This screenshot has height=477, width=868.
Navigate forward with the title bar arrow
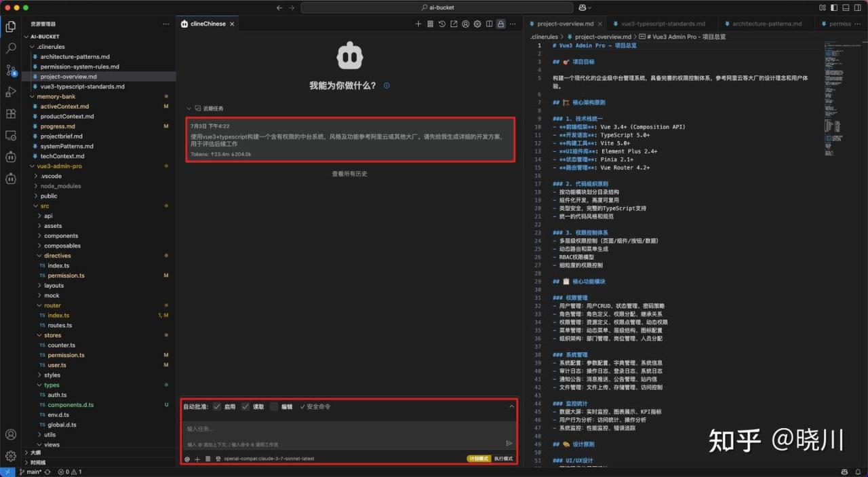point(292,7)
